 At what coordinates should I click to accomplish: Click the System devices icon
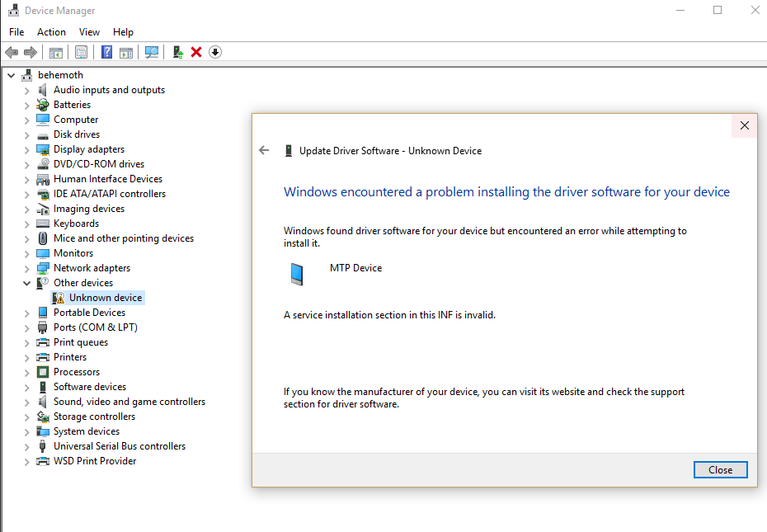43,431
